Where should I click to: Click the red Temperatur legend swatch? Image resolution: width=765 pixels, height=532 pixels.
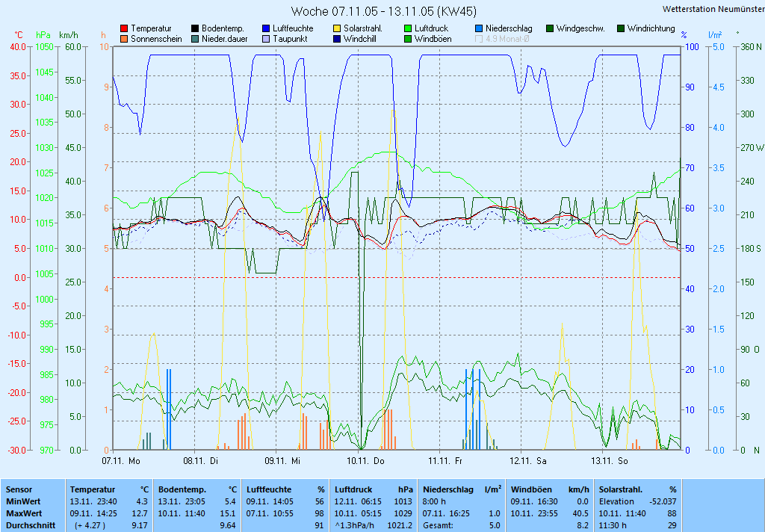124,28
